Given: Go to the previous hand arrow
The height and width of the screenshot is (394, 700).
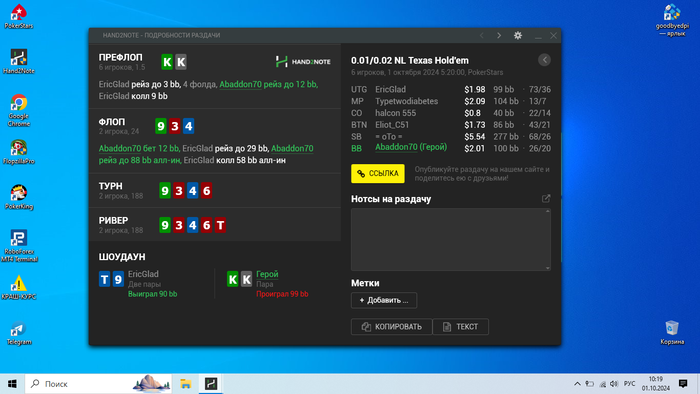Looking at the screenshot, I should point(482,36).
